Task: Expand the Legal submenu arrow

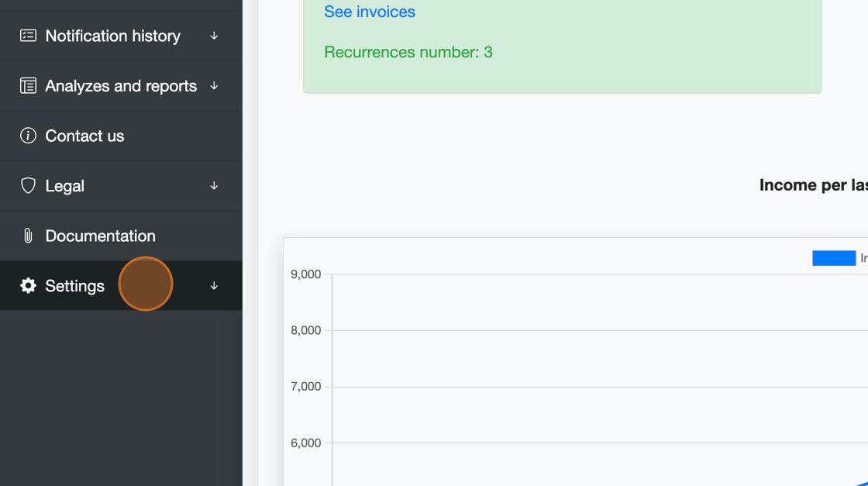Action: click(214, 186)
